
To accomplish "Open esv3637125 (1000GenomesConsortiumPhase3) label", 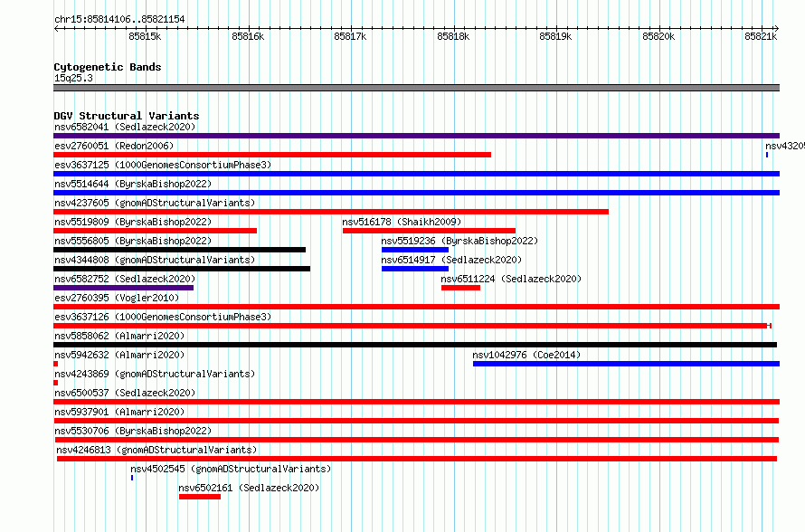I will point(163,165).
